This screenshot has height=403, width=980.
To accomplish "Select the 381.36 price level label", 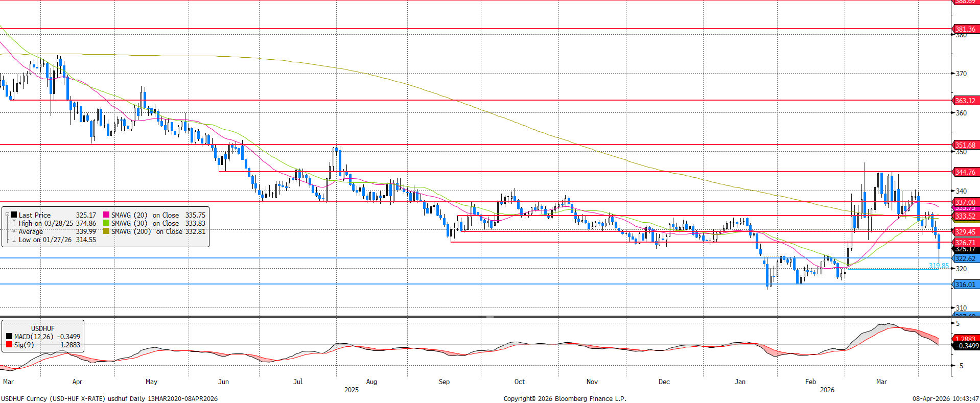I will (965, 29).
